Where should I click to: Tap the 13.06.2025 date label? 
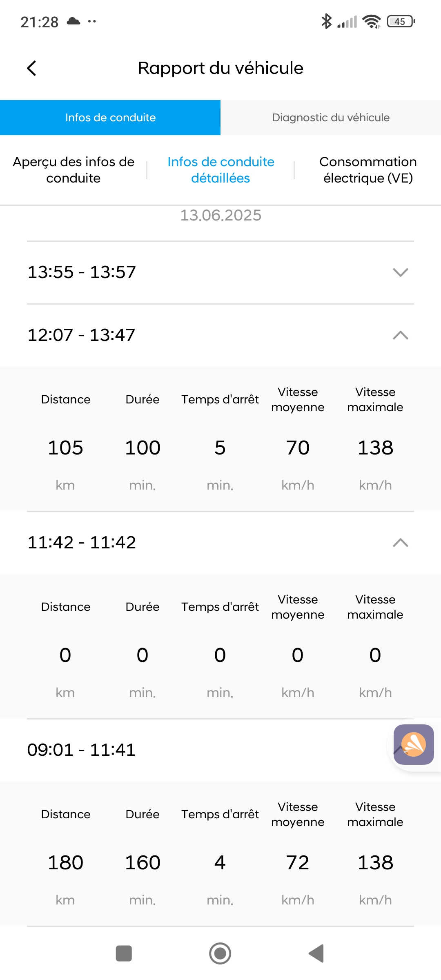coord(220,216)
